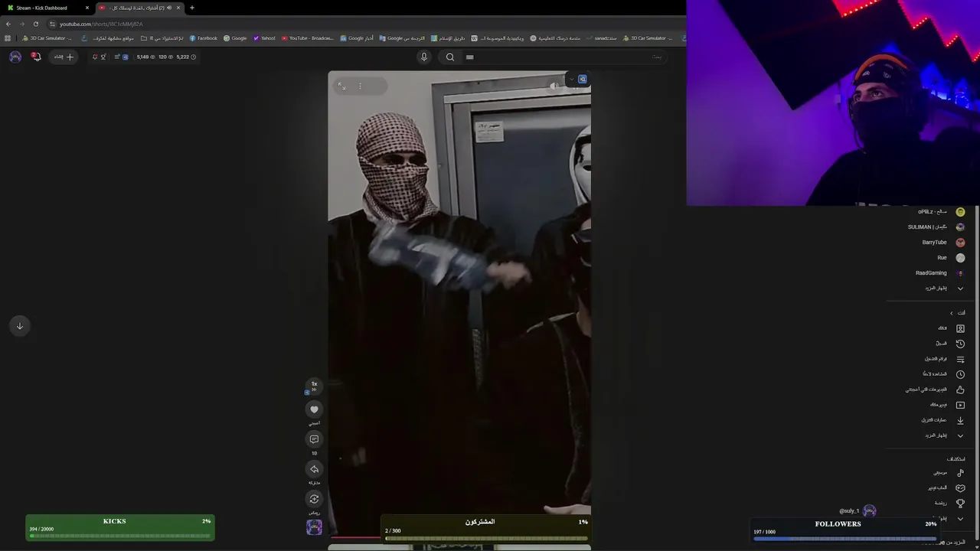Open Gaming from the Explore section
The width and height of the screenshot is (980, 551).
pyautogui.click(x=960, y=488)
